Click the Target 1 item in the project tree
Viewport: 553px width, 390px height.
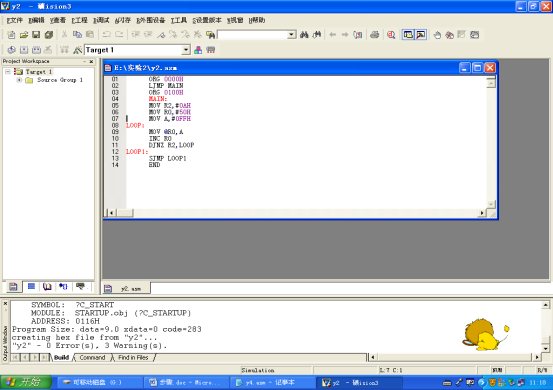39,72
